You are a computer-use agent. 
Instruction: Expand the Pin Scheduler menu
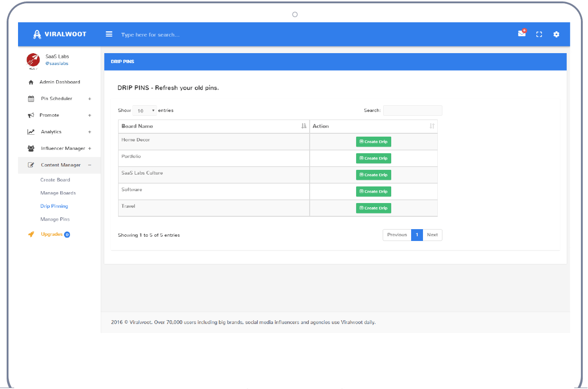tap(56, 99)
